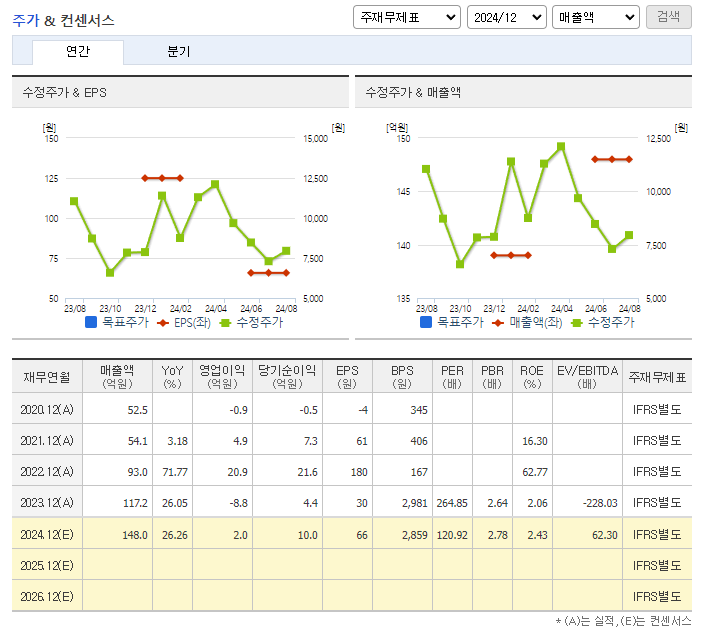This screenshot has width=703, height=632.
Task: Click the 주가 & 컨센서스 heading
Action: (x=63, y=20)
